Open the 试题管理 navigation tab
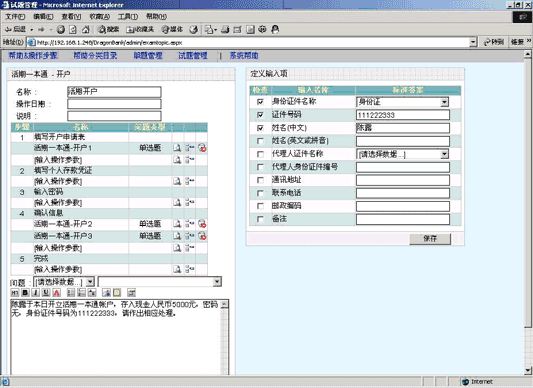This screenshot has width=533, height=388. point(193,55)
